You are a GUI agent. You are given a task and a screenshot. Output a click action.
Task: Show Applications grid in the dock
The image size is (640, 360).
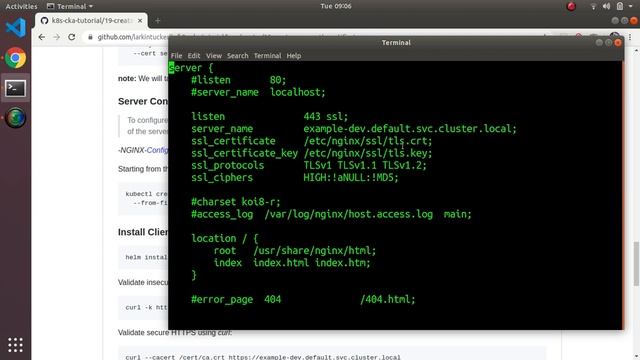coord(16,345)
